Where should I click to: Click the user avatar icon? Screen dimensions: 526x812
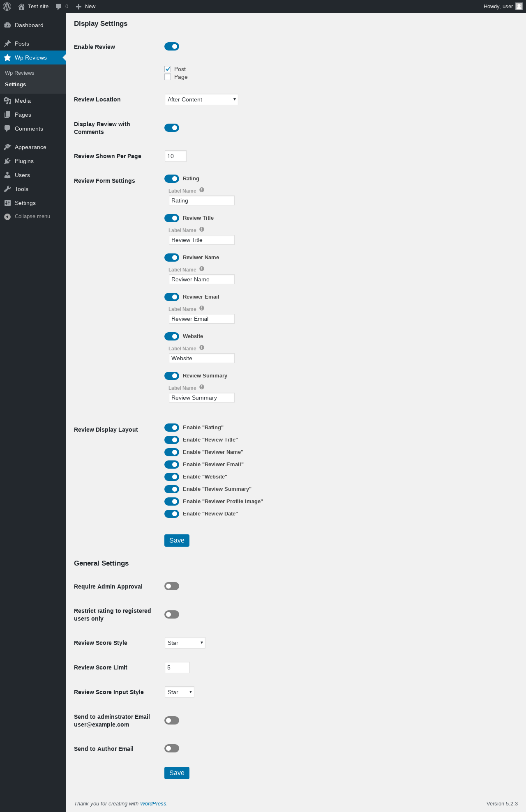pos(519,6)
